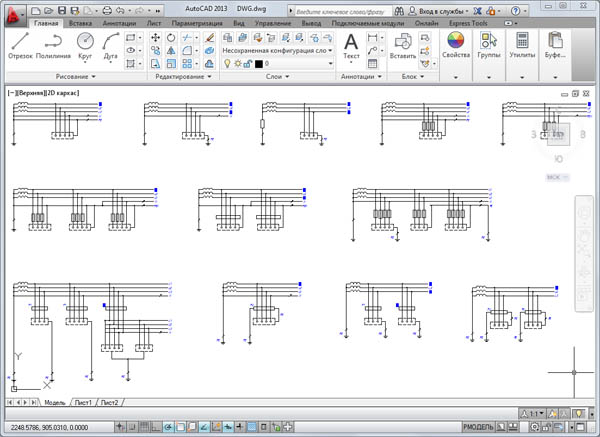
Task: Choose the Круг (Circle) tool
Action: (85, 45)
